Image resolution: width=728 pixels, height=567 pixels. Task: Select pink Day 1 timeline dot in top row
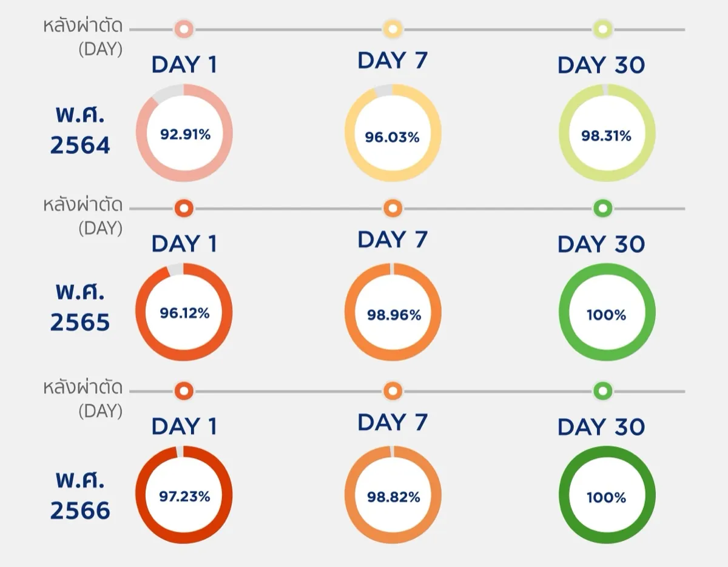[x=184, y=29]
